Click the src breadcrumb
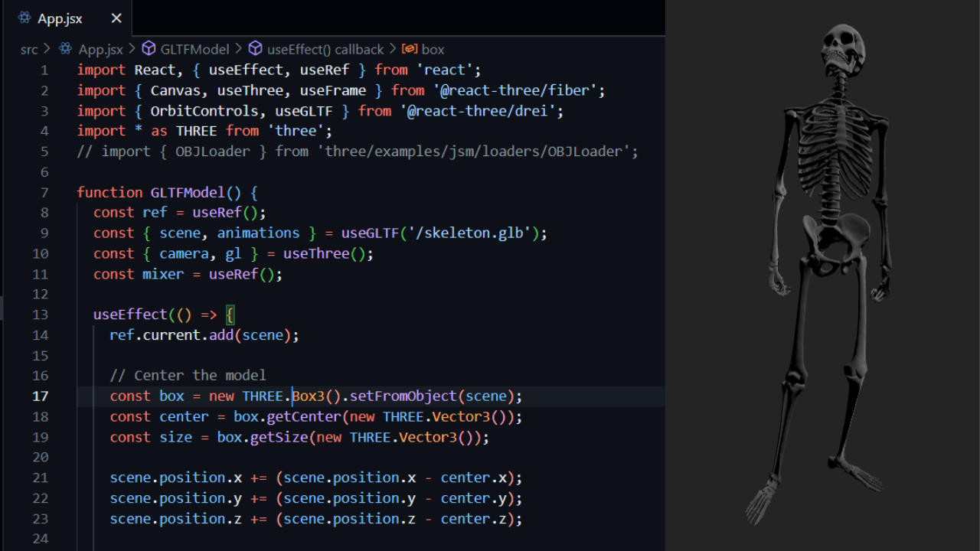The height and width of the screenshot is (551, 980). (29, 50)
